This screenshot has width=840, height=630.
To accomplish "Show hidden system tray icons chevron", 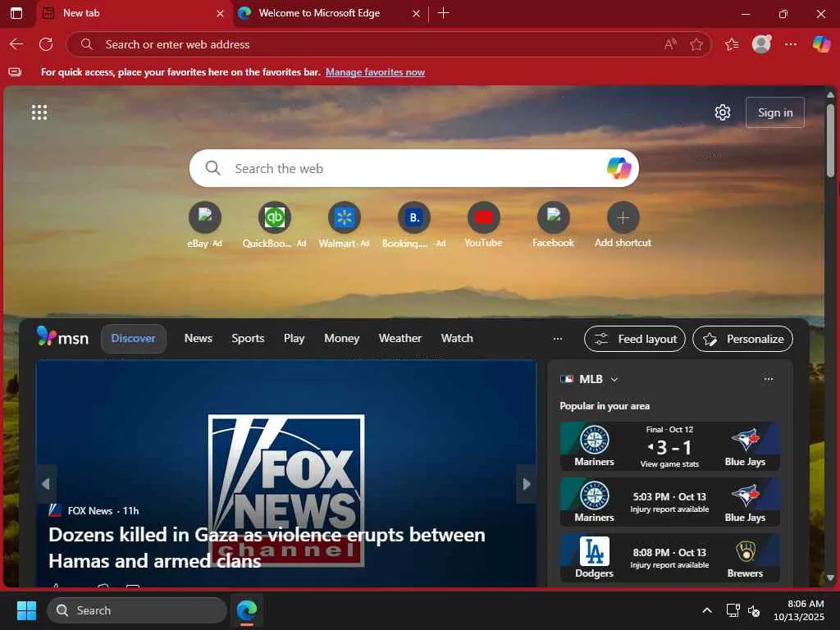I will point(707,610).
